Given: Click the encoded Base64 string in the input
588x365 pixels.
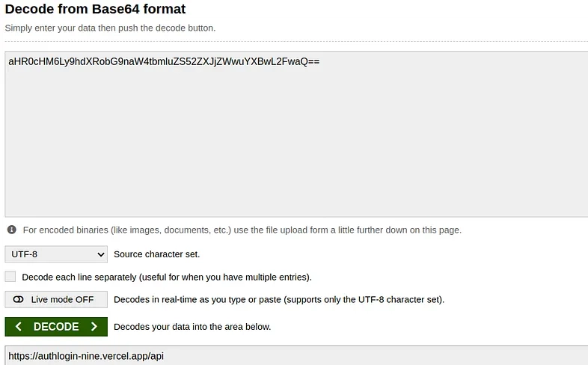Looking at the screenshot, I should click(x=164, y=61).
